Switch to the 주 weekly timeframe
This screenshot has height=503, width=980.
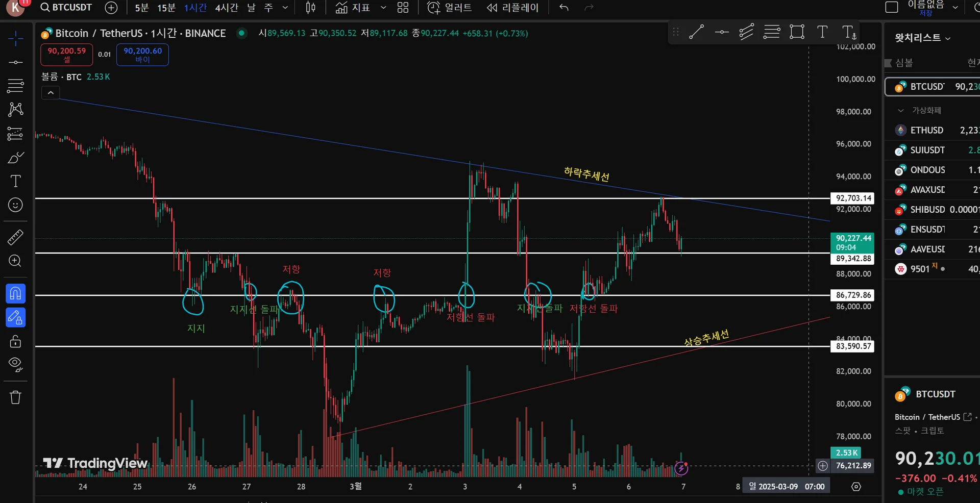pos(268,8)
